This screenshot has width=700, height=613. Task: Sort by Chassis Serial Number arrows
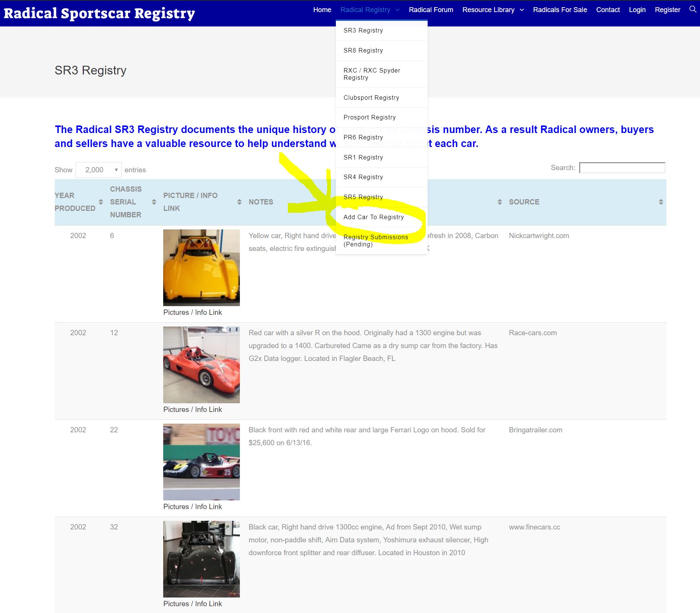[154, 202]
